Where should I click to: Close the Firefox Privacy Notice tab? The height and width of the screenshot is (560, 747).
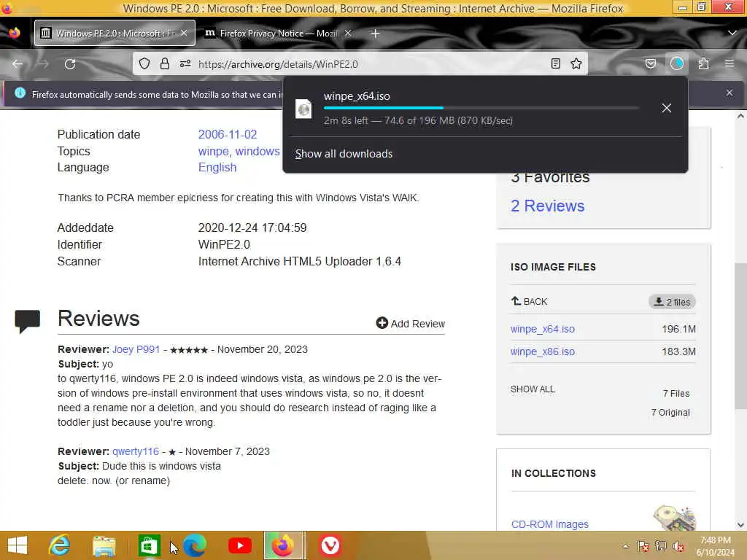coord(348,33)
